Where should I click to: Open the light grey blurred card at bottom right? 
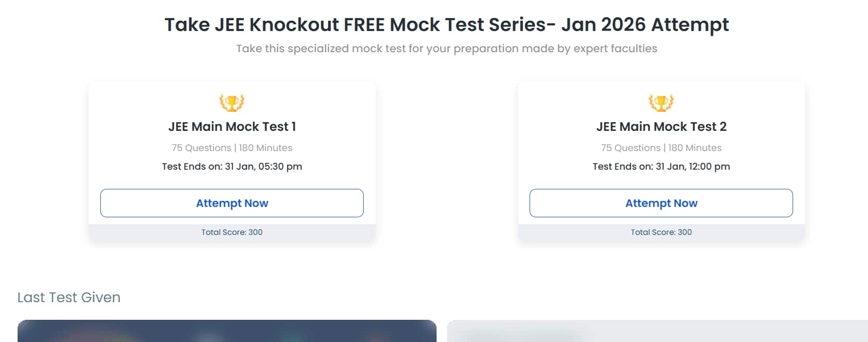(656, 331)
